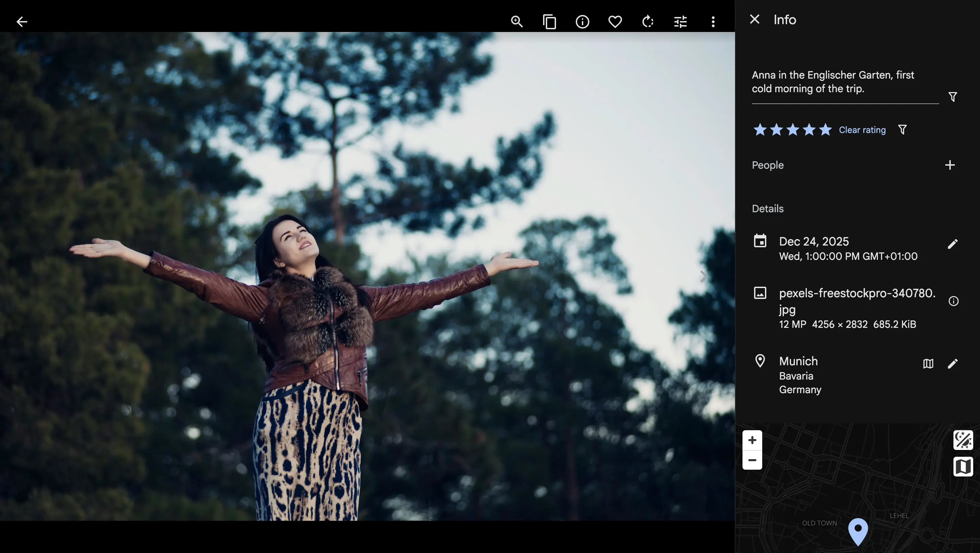Screen dimensions: 980x553
Task: Open the three-dot more options menu
Action: point(713,22)
